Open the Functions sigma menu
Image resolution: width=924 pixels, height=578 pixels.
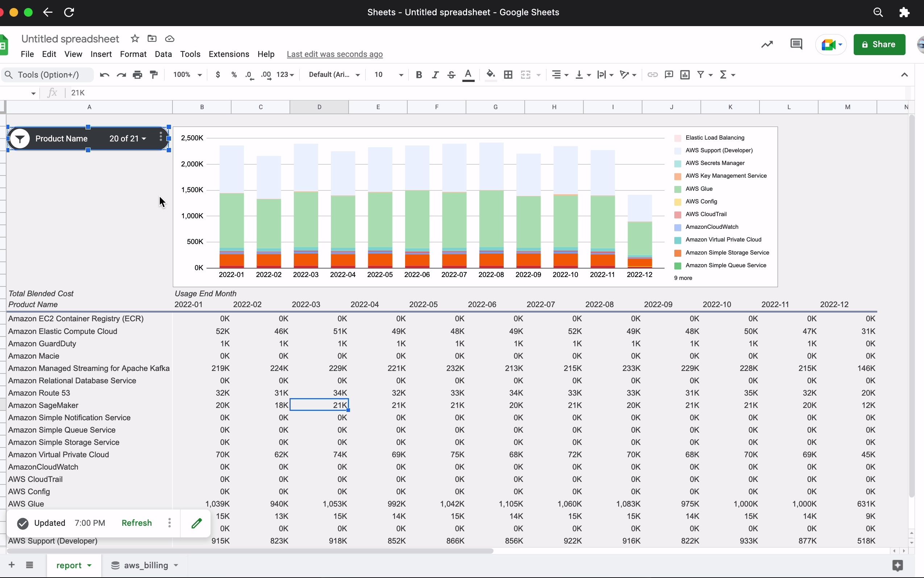coord(727,75)
